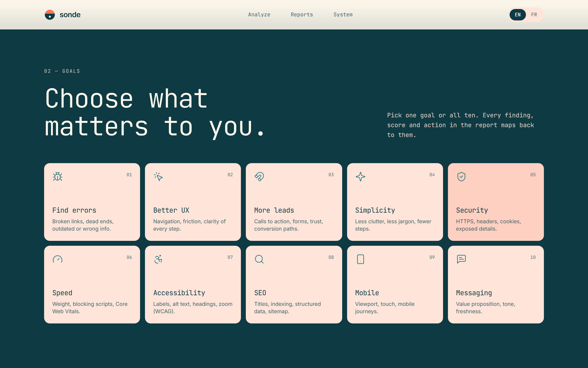Click the 'Pick one goal or all ten' paragraph
This screenshot has height=368, width=588.
pyautogui.click(x=460, y=125)
